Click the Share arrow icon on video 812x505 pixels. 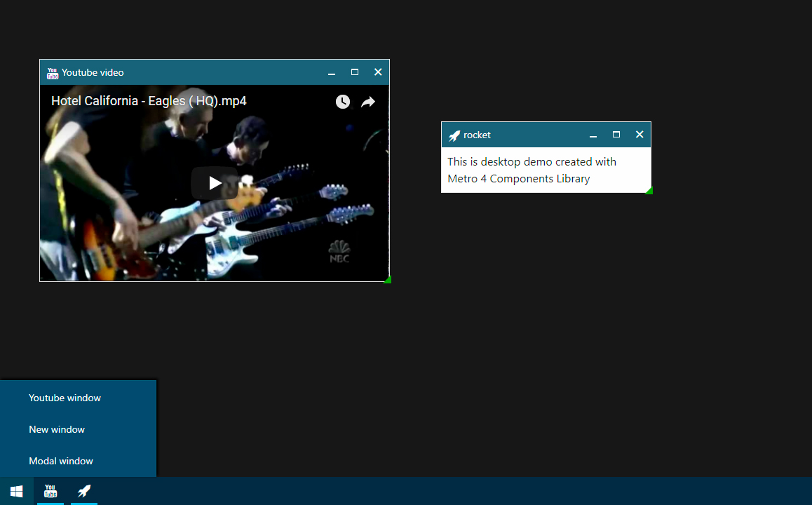368,102
